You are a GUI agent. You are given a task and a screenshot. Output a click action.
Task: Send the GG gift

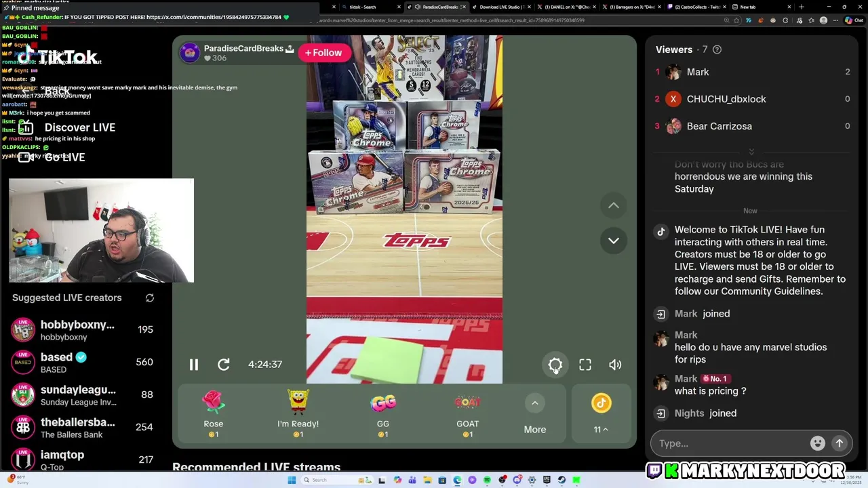coord(383,413)
